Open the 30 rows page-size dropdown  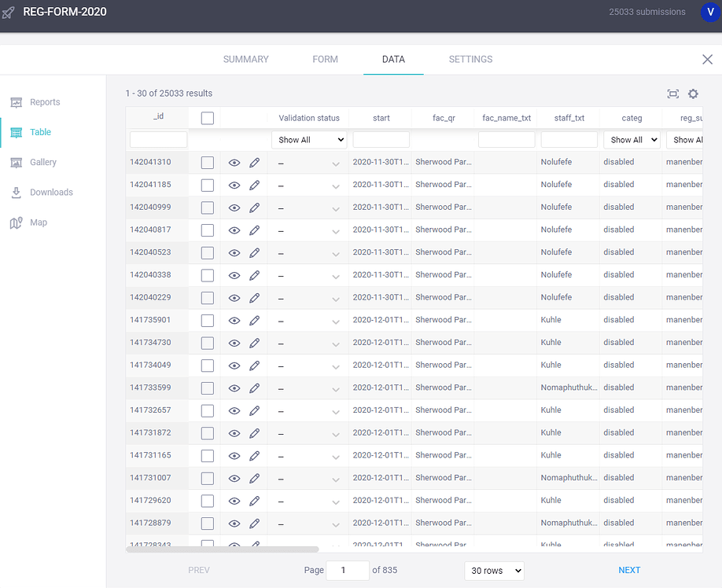click(494, 570)
